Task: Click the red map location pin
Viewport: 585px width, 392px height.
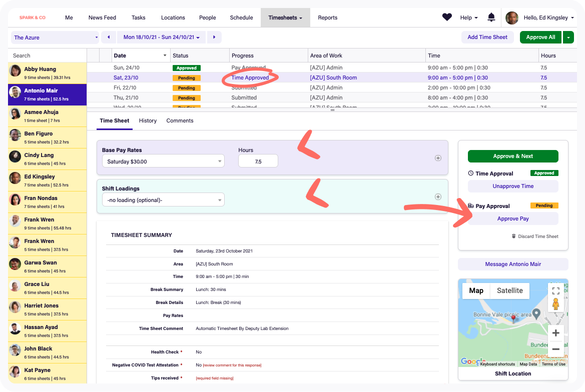Action: (513, 318)
